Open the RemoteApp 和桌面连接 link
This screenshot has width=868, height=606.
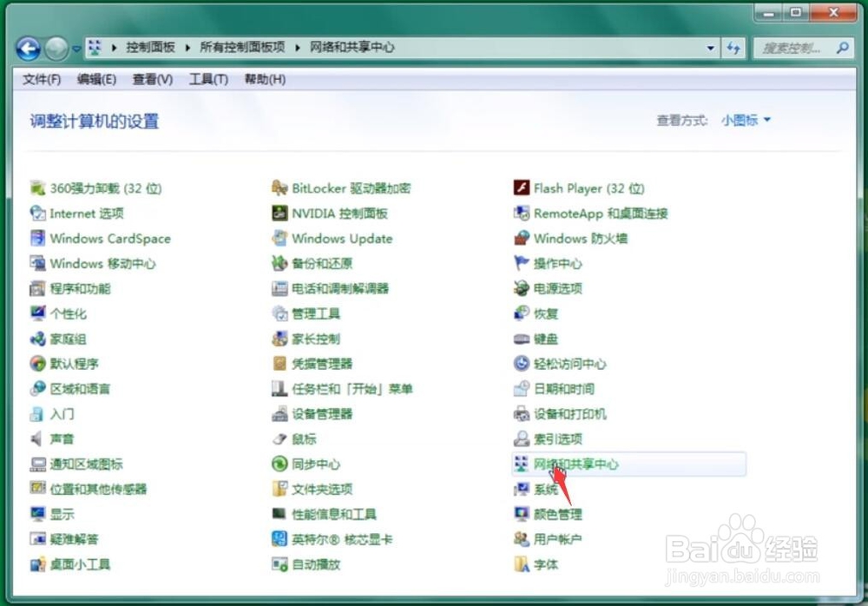[601, 214]
